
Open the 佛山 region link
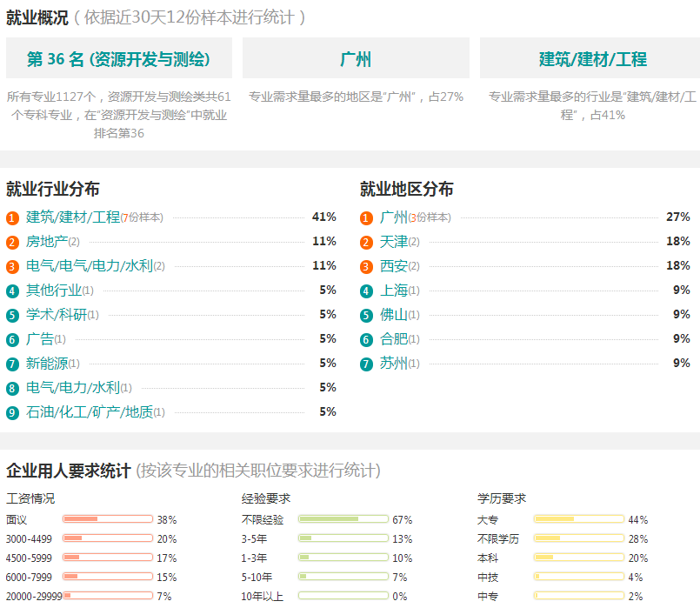(394, 315)
